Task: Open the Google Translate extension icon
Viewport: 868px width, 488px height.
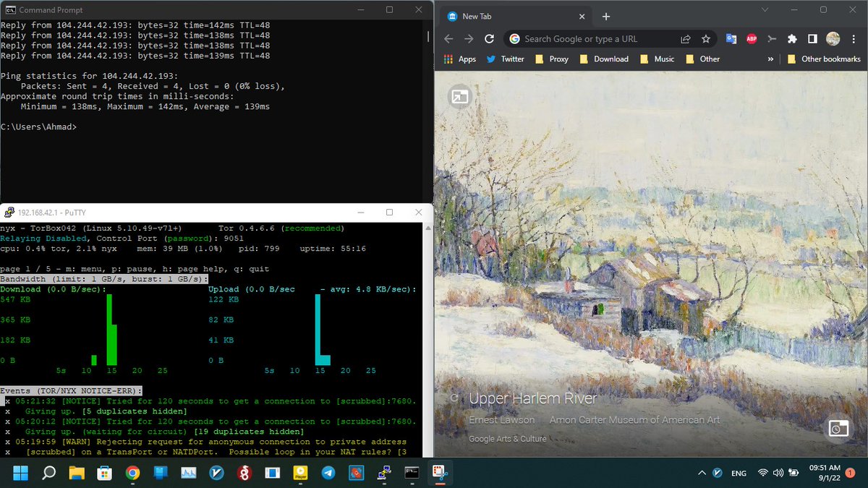Action: coord(731,38)
